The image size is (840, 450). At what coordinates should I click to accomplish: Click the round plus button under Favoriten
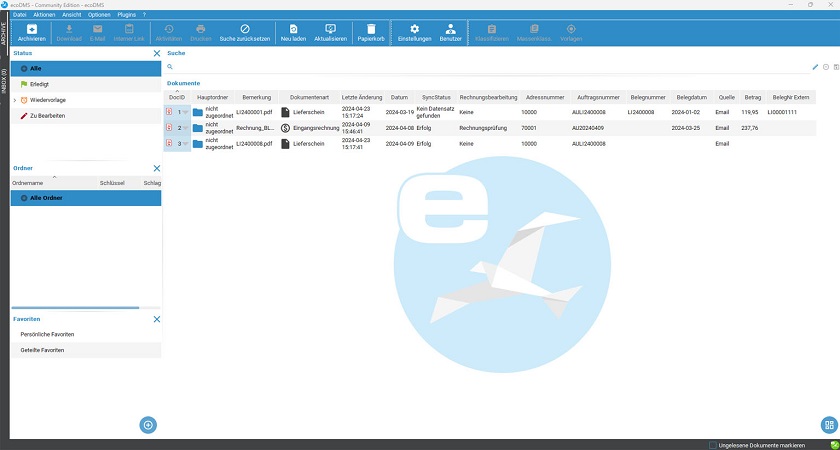[x=148, y=425]
